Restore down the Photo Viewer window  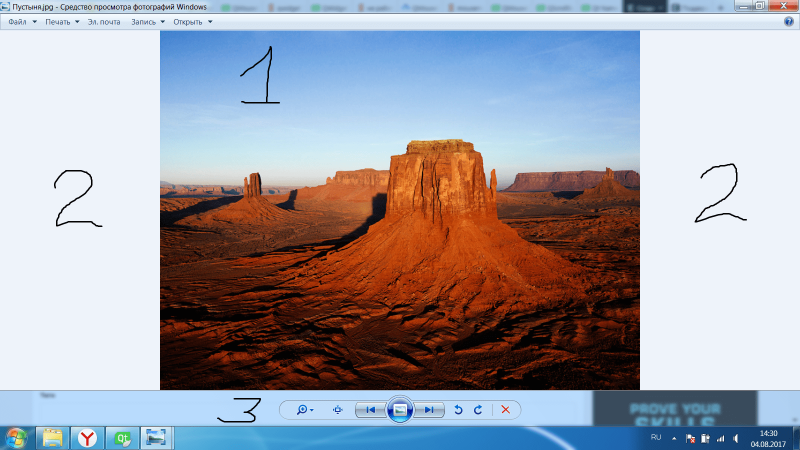tap(760, 6)
